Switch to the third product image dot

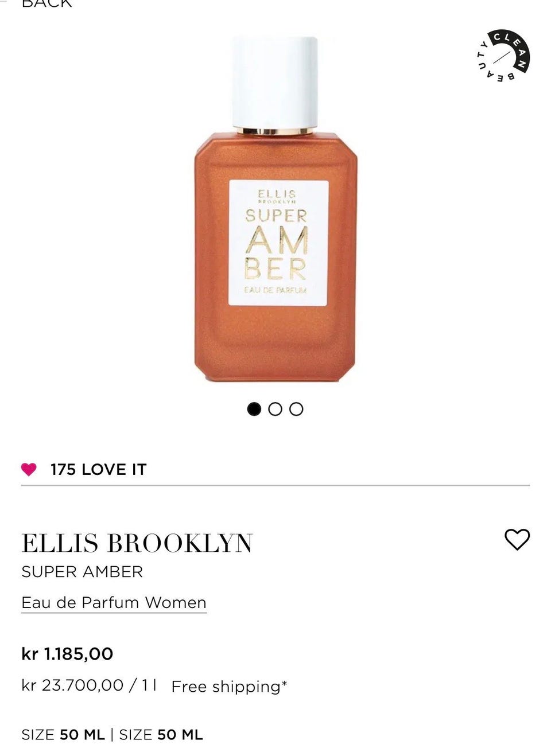[296, 409]
